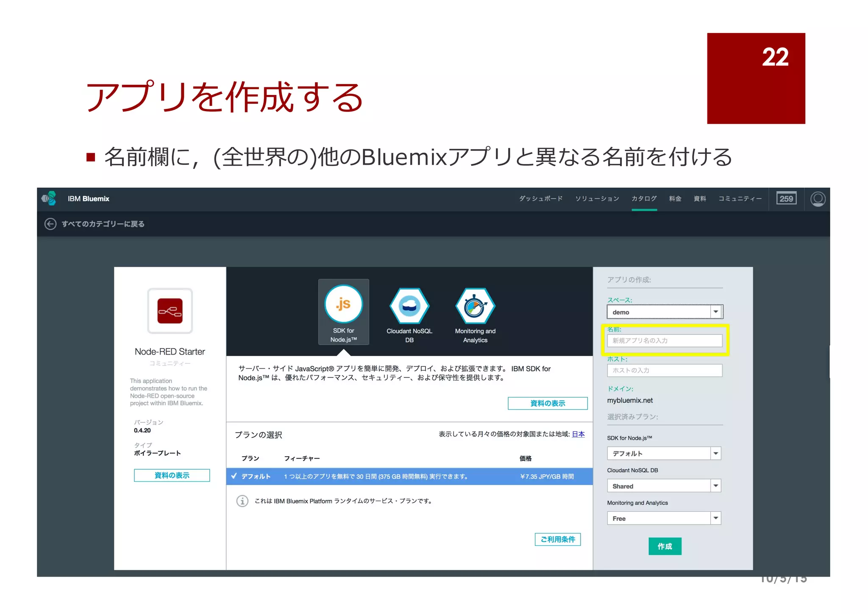The width and height of the screenshot is (868, 614).
Task: Click 資料の表示 button in SDK description
Action: (x=548, y=403)
